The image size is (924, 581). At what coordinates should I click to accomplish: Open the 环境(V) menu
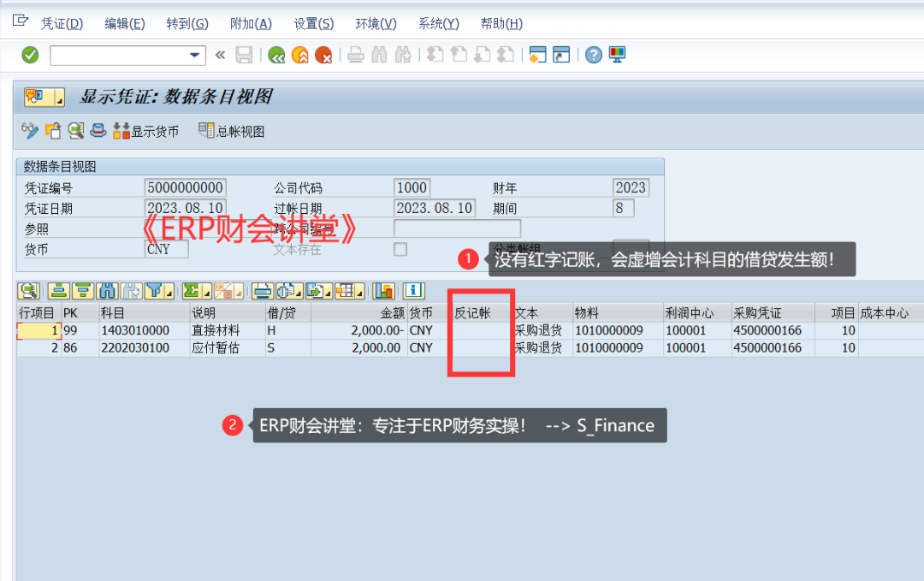click(376, 24)
